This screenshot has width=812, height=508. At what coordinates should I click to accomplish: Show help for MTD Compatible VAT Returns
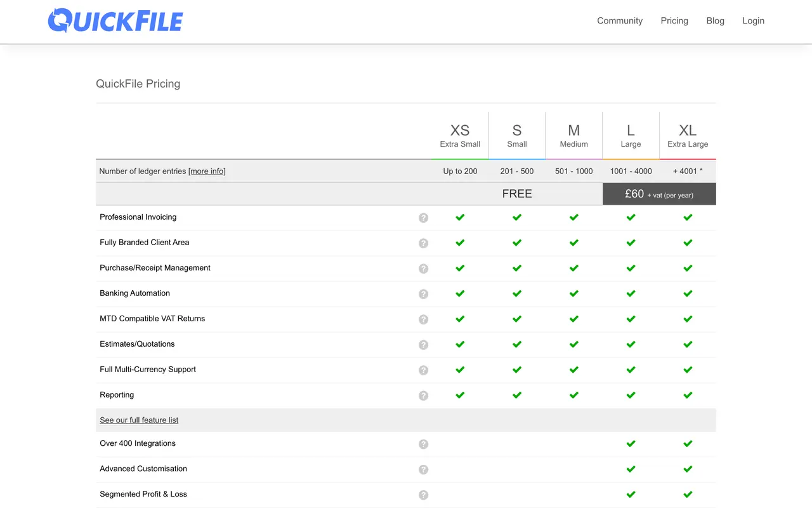tap(423, 319)
